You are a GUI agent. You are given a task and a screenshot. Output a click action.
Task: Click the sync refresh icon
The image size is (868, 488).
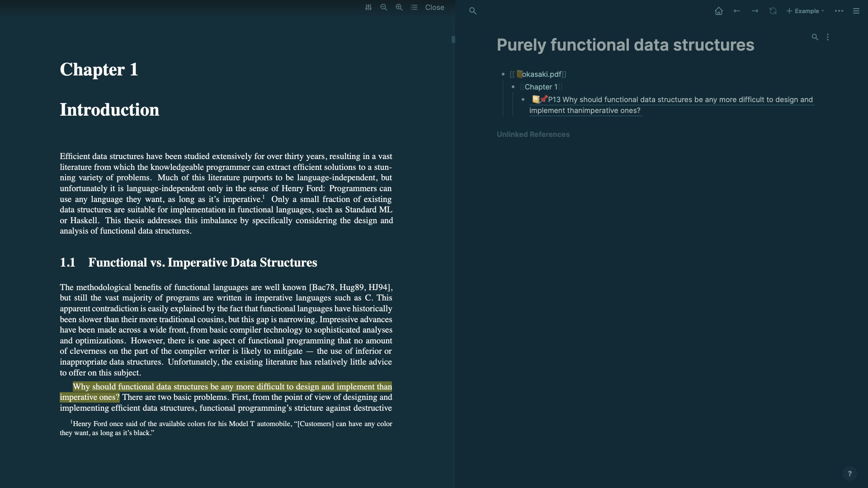tap(773, 11)
